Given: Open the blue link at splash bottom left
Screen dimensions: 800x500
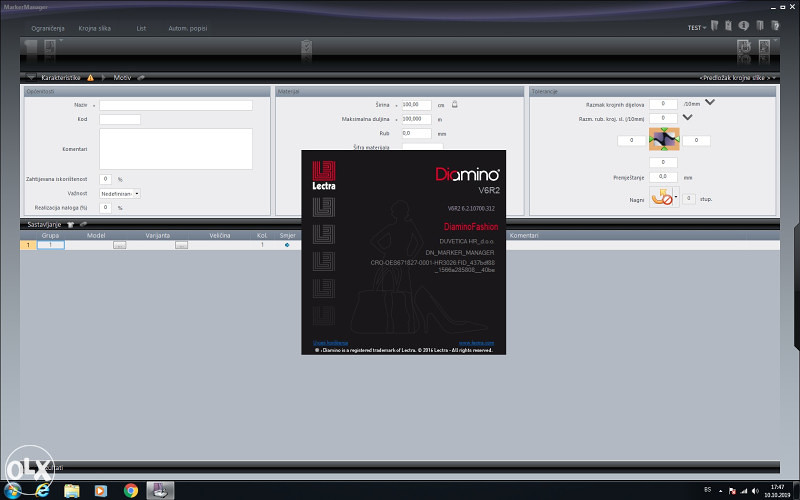Looking at the screenshot, I should tap(330, 343).
